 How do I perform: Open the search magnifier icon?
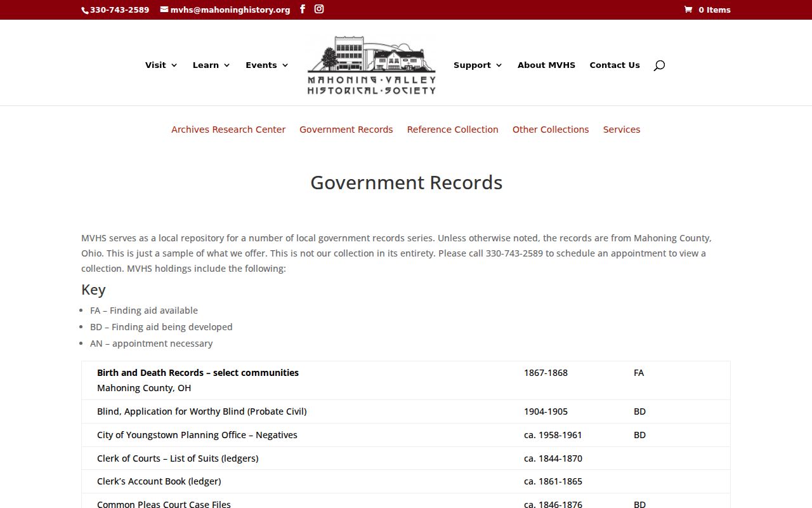tap(659, 65)
